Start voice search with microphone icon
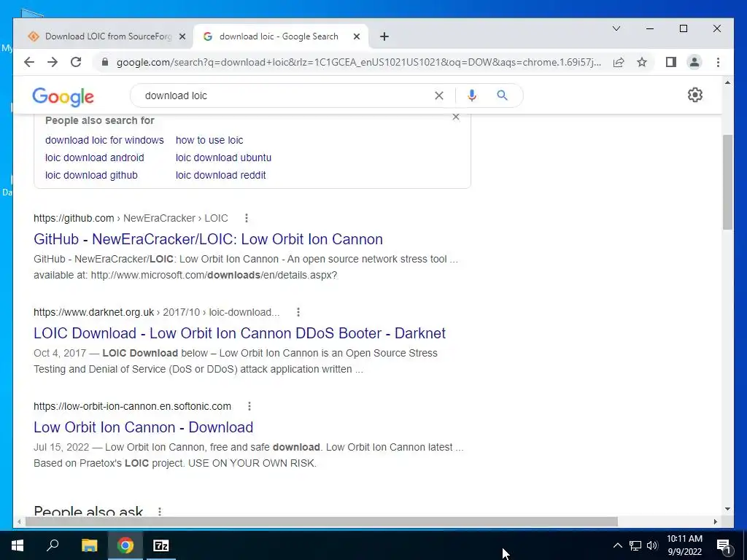This screenshot has width=747, height=560. [472, 96]
